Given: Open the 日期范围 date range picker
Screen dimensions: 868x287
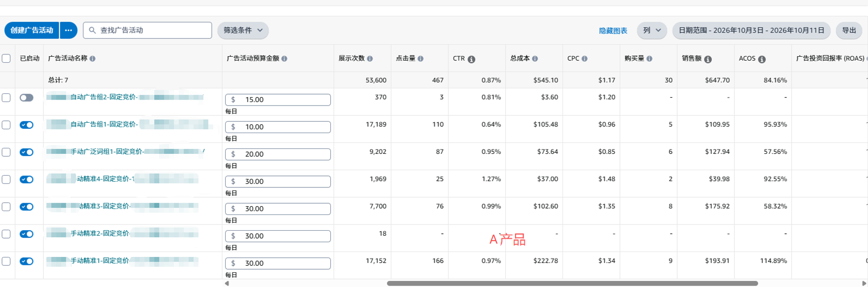Looking at the screenshot, I should click(x=751, y=30).
